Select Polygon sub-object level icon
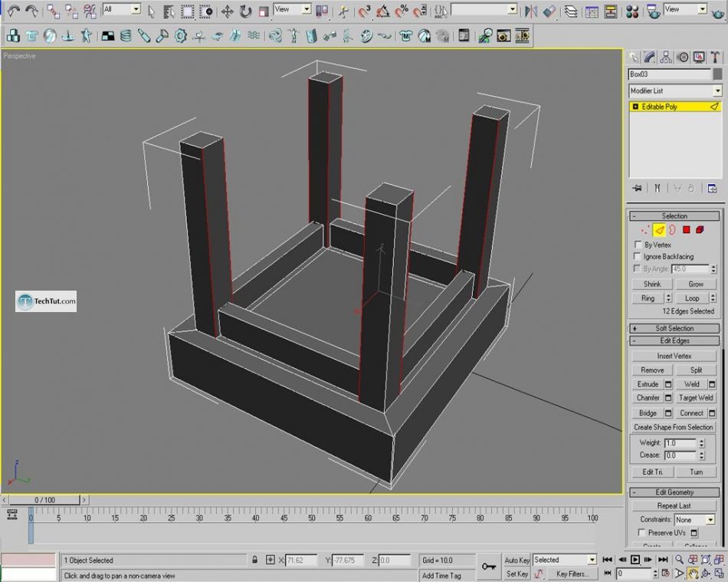Viewport: 728px width, 582px height. [686, 230]
